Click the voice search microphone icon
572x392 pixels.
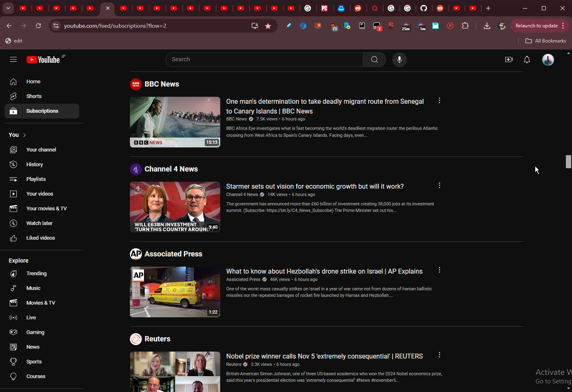click(399, 60)
